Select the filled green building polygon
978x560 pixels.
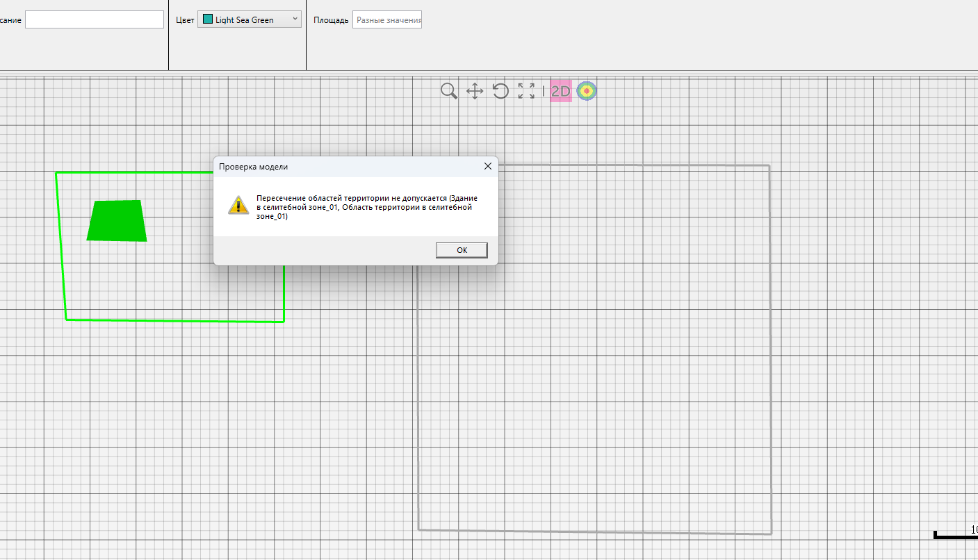(117, 221)
